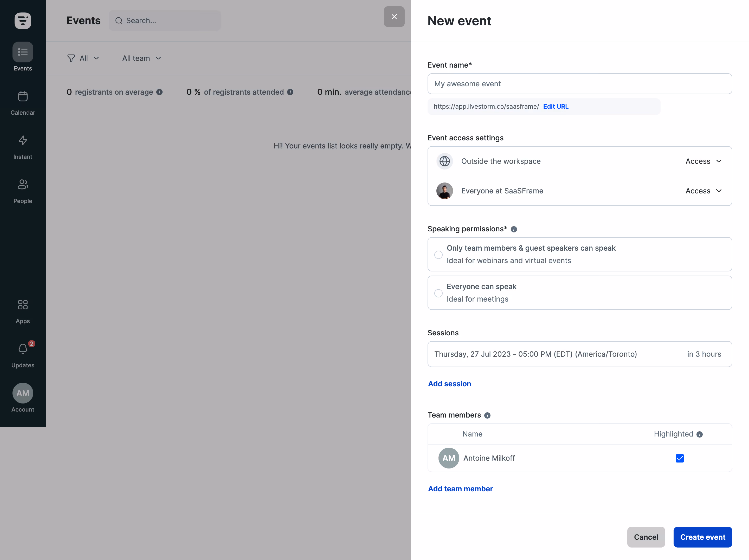Click the Cancel button
The width and height of the screenshot is (749, 560).
(646, 537)
